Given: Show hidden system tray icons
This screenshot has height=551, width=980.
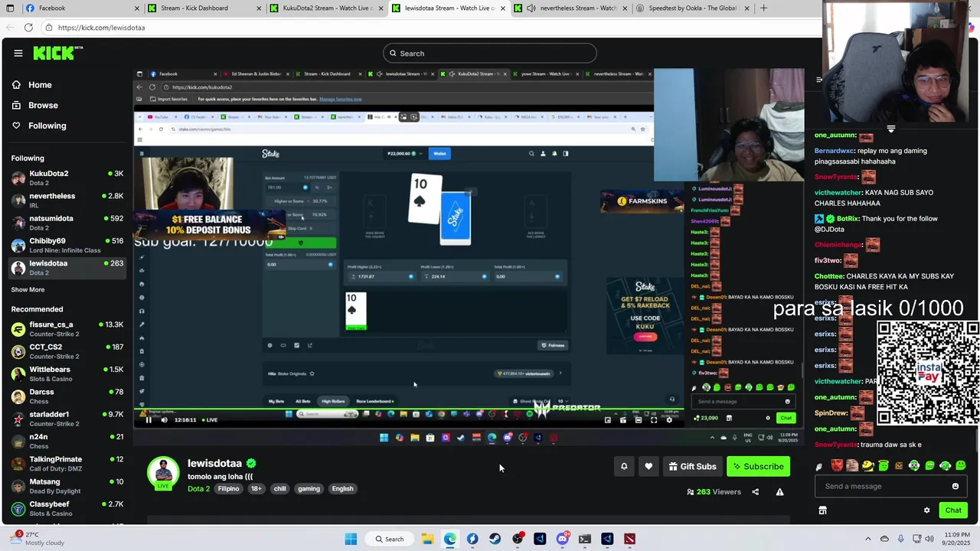Looking at the screenshot, I should [867, 539].
